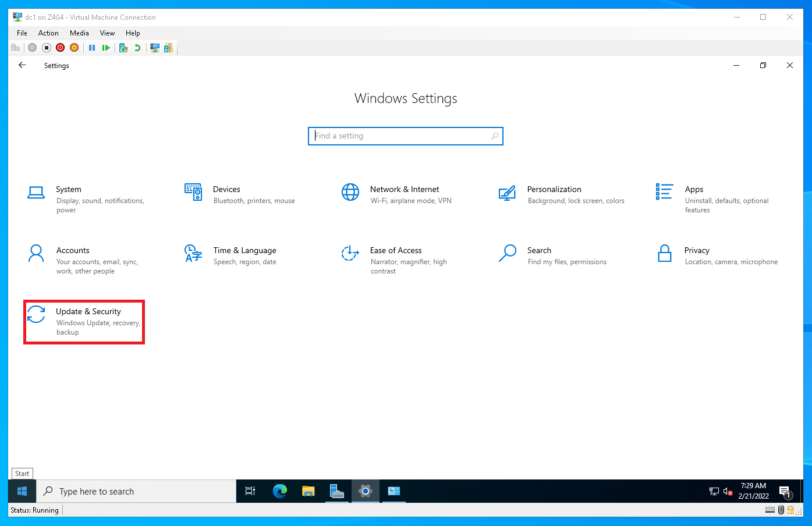
Task: Open System settings via laptop icon
Action: (x=36, y=193)
